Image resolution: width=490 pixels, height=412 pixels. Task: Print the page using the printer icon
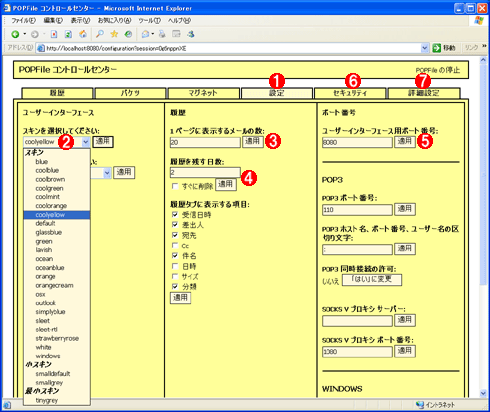[x=162, y=34]
